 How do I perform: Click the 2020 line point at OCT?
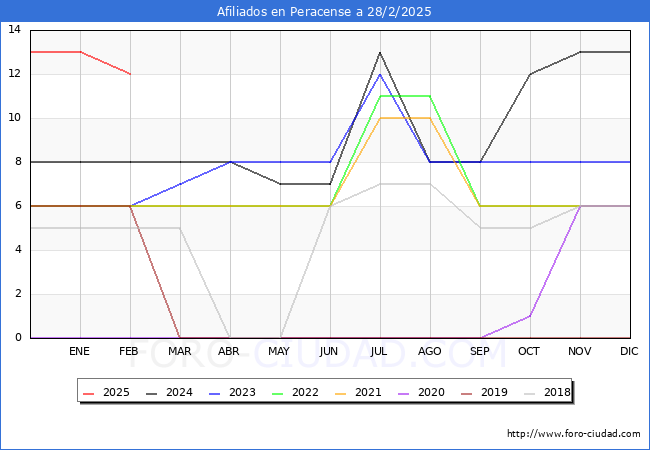click(530, 316)
